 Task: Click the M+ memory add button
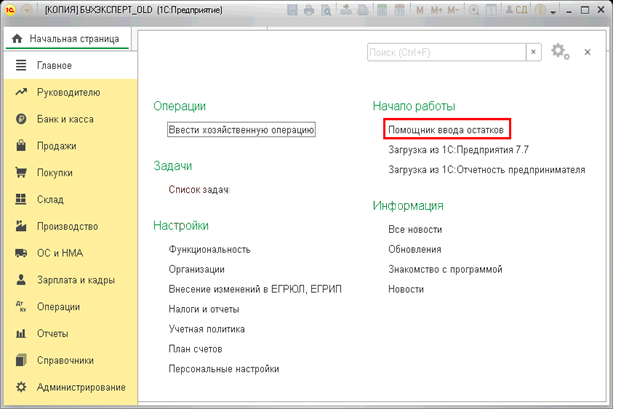click(x=436, y=10)
